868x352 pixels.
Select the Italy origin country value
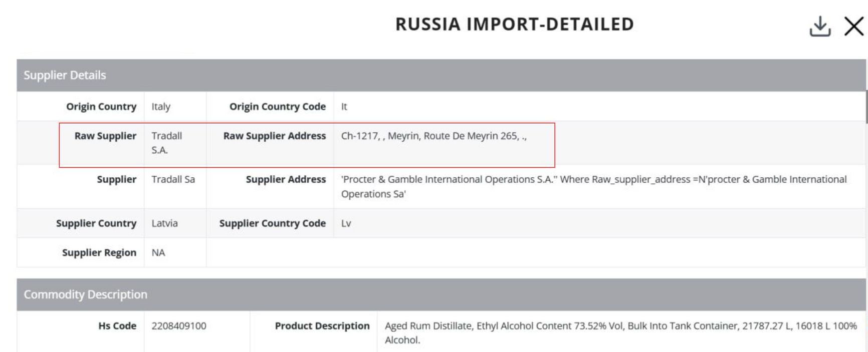tap(161, 107)
